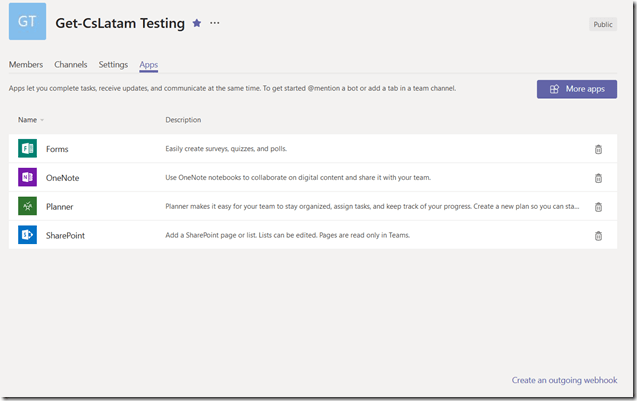Uninstall Planner via its trash icon
637x401 pixels.
pyautogui.click(x=598, y=207)
